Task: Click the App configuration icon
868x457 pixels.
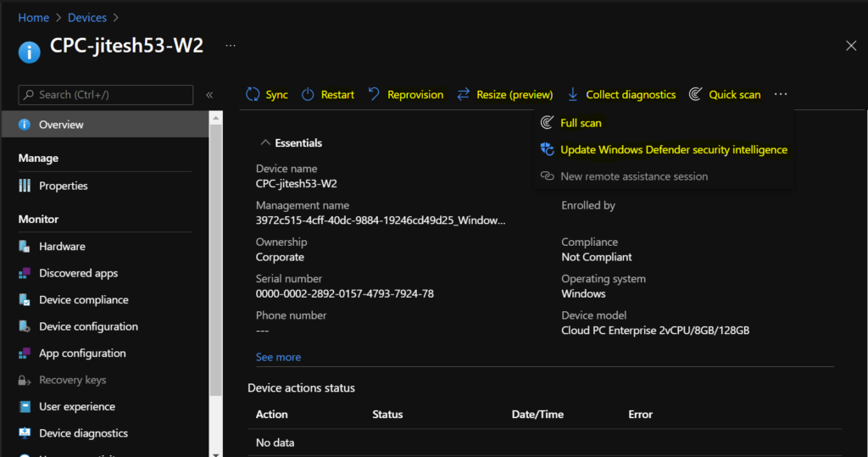Action: point(25,353)
